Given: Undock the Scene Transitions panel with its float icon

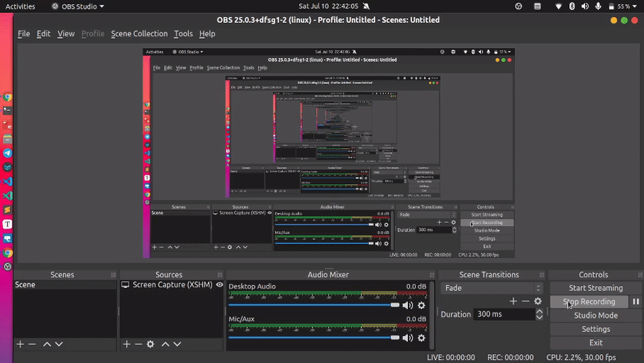Looking at the screenshot, I should [x=541, y=275].
